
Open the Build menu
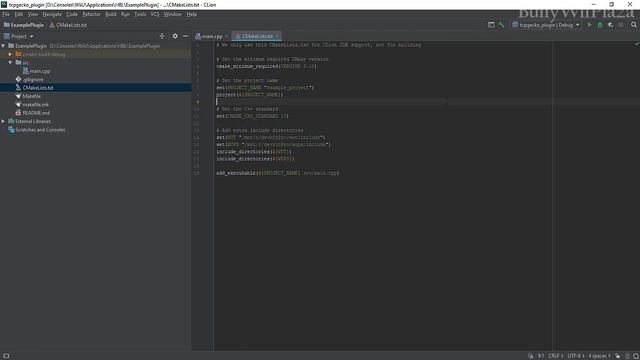click(111, 14)
